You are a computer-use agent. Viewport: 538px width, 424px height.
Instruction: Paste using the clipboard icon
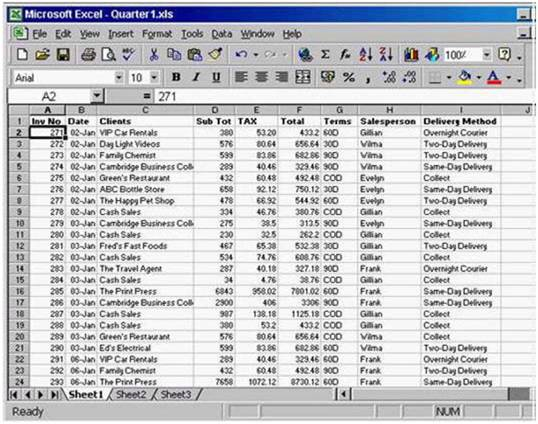tap(195, 55)
